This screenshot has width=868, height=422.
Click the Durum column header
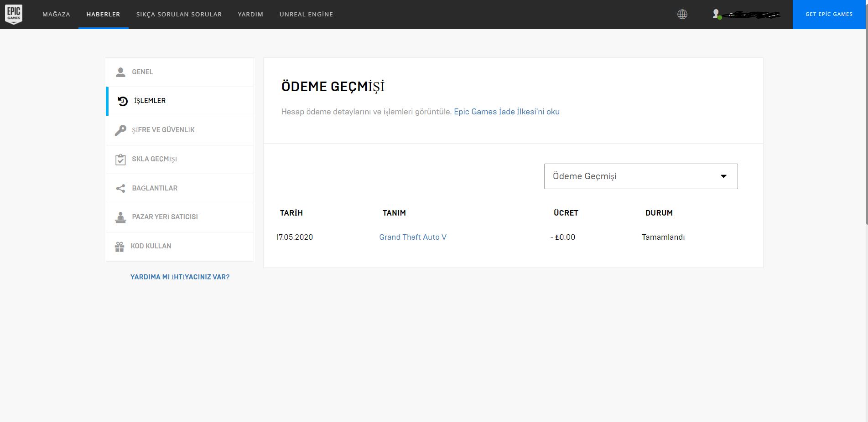pos(659,213)
